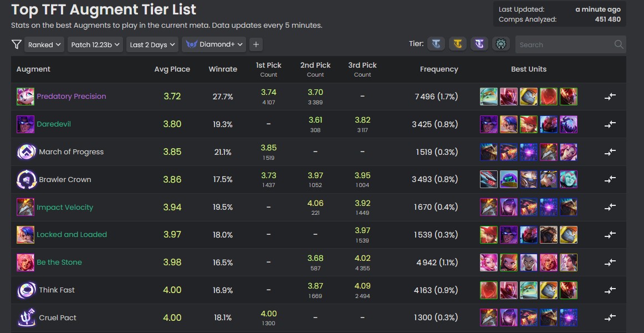
Task: Click the funnel filter icon
Action: [x=17, y=44]
